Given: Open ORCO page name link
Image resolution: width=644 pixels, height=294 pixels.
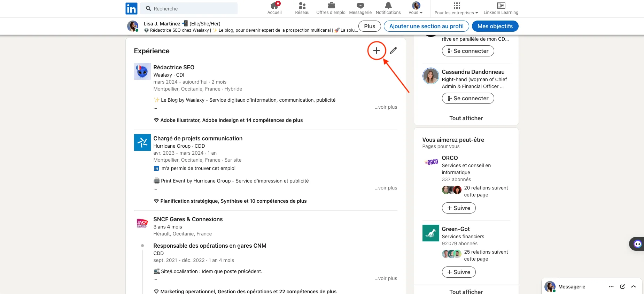Looking at the screenshot, I should tap(450, 158).
